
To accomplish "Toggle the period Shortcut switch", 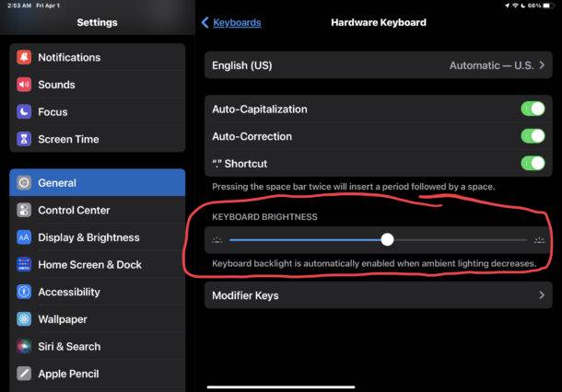I will pos(533,164).
